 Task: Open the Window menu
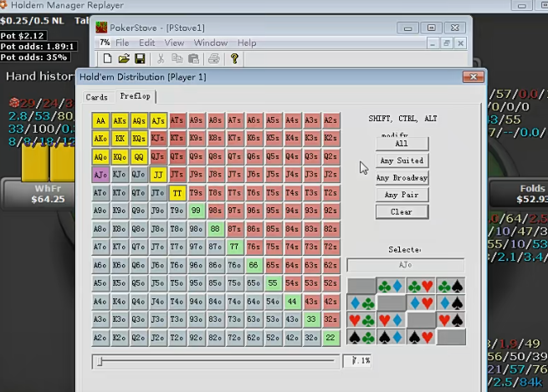pos(210,43)
